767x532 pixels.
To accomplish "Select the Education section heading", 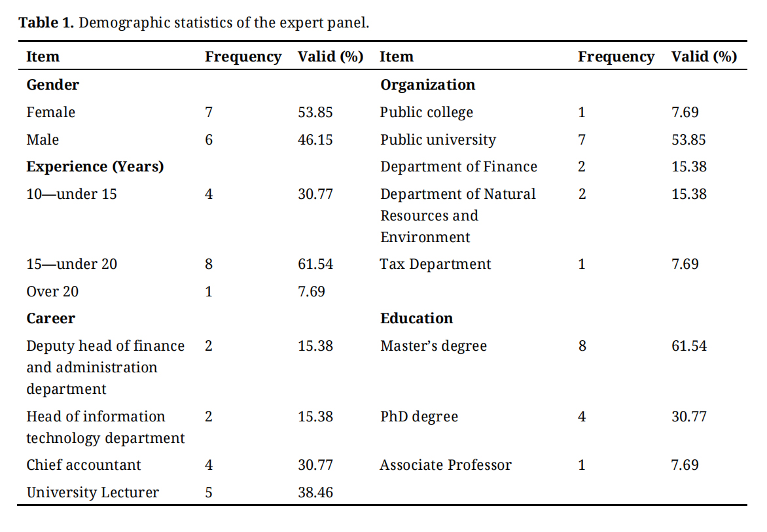I will coord(416,318).
